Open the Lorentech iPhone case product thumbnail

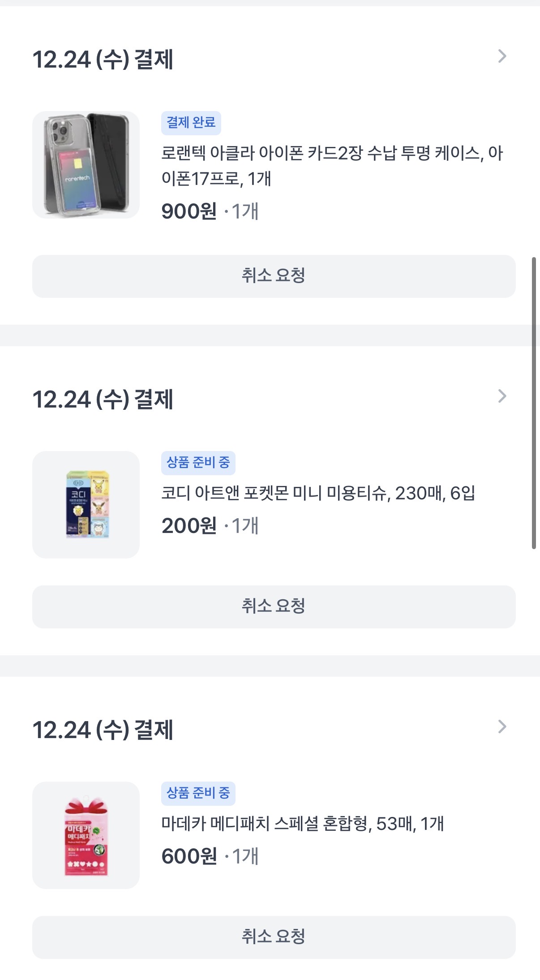pos(86,165)
